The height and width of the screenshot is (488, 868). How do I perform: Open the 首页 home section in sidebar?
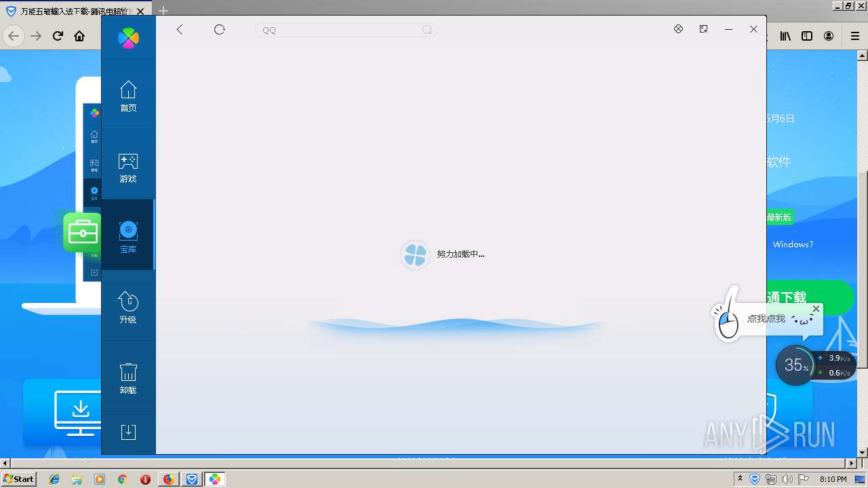128,96
